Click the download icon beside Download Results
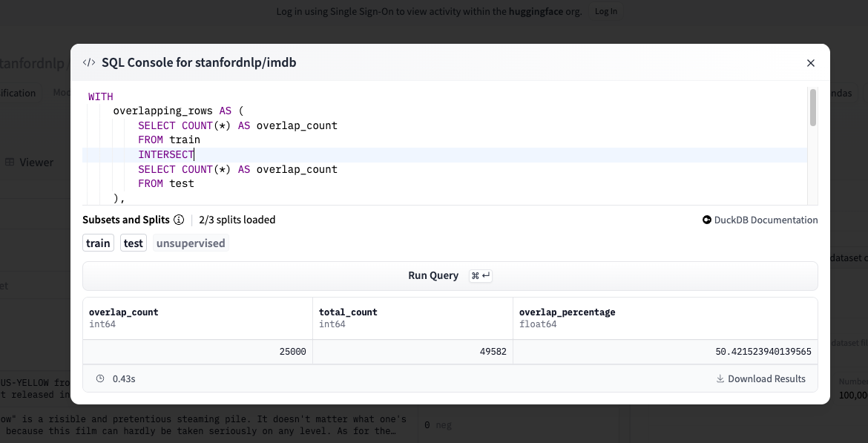The height and width of the screenshot is (443, 868). (720, 379)
